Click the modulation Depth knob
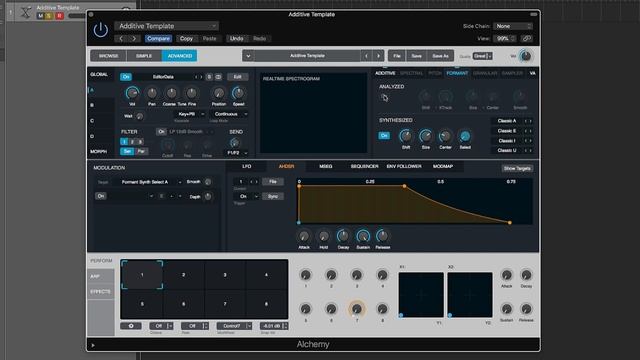640x360 pixels. coord(208,197)
